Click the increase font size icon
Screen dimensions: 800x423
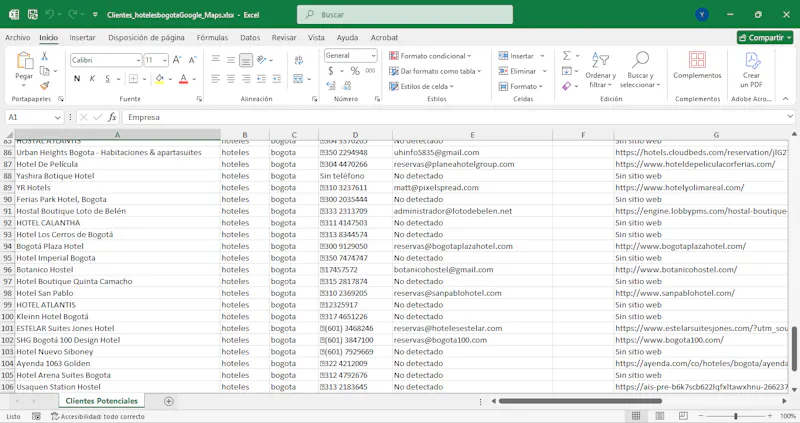[x=177, y=60]
